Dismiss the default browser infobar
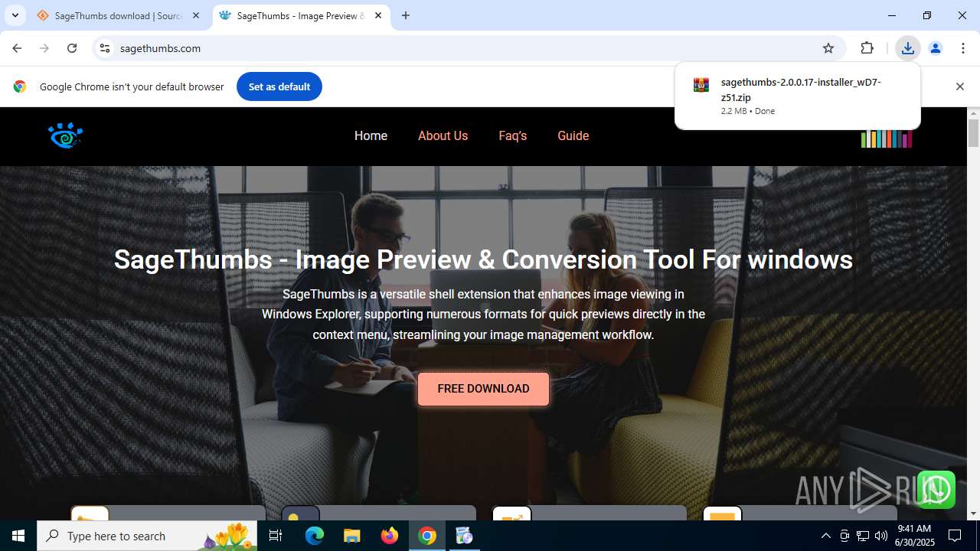Screen dimensions: 980x551 (x=959, y=86)
